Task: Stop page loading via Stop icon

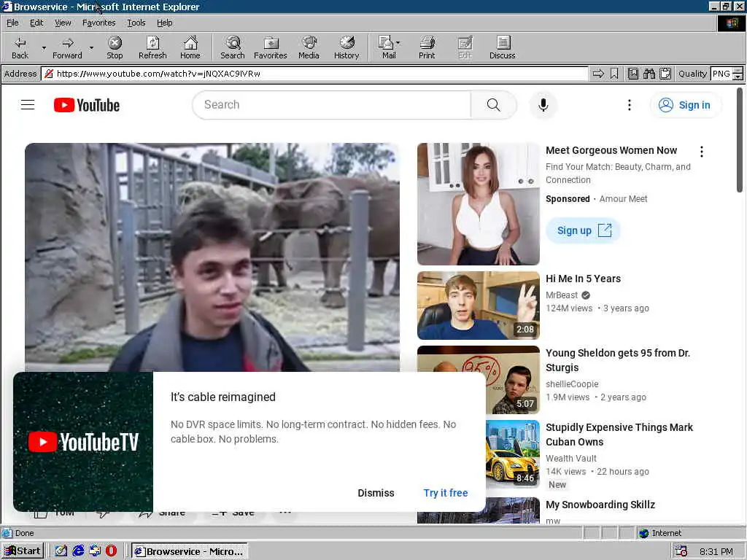Action: [115, 47]
